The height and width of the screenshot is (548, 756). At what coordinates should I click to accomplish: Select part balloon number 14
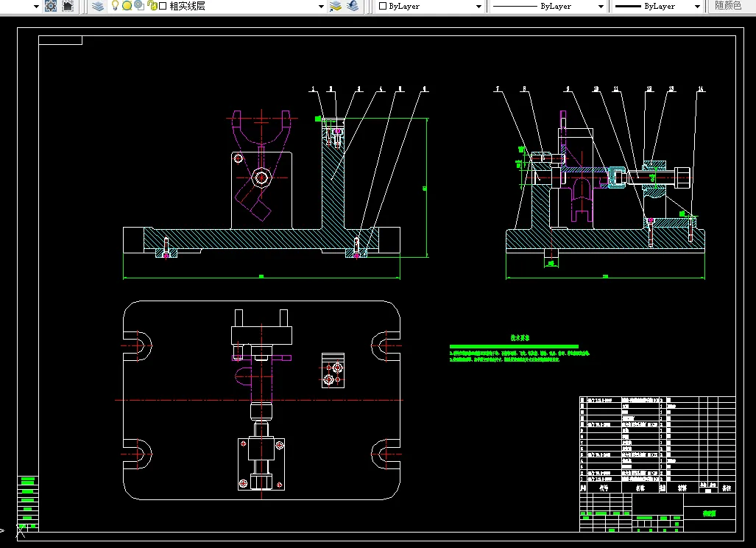(700, 89)
